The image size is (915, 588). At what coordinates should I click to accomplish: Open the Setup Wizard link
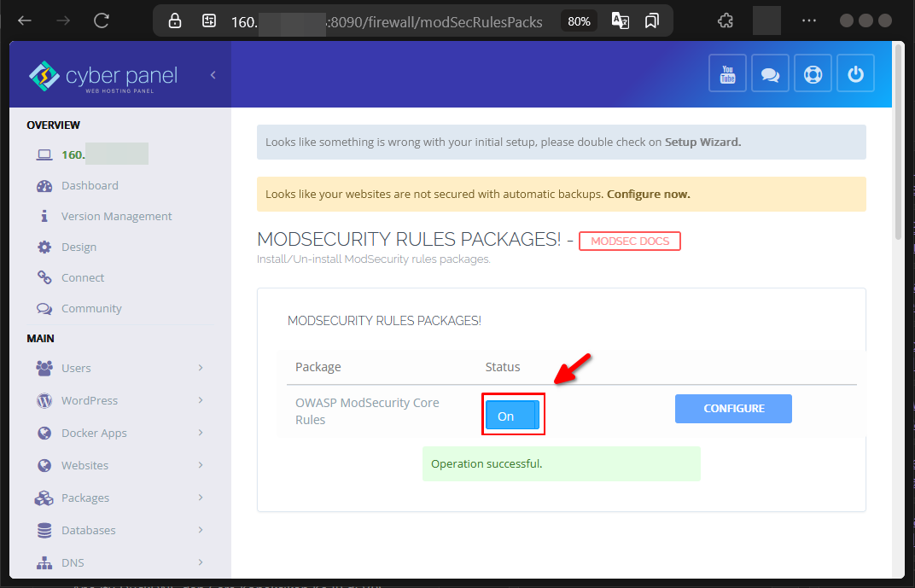(x=703, y=142)
